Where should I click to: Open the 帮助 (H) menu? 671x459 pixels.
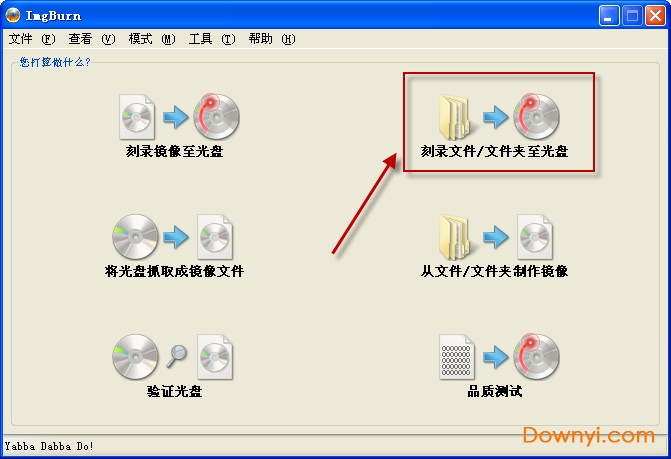272,39
